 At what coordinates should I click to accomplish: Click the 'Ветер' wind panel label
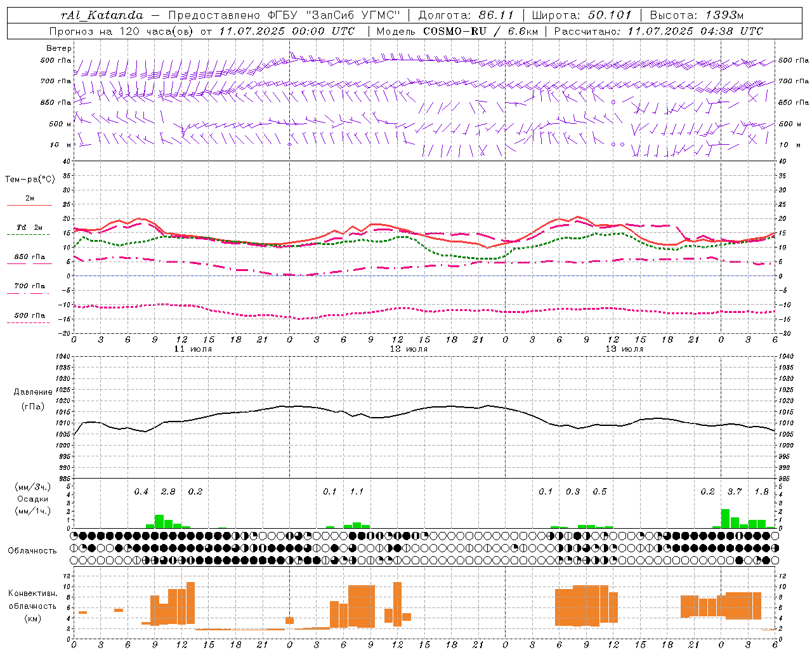[x=59, y=48]
